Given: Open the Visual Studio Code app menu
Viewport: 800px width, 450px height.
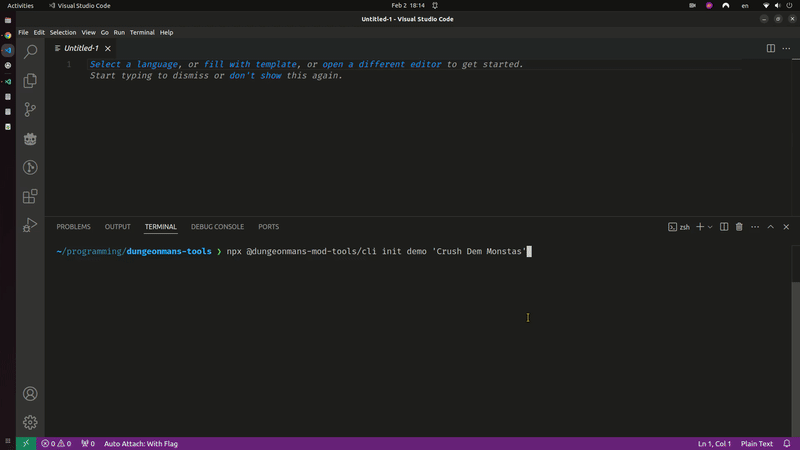Looking at the screenshot, I should [80, 6].
